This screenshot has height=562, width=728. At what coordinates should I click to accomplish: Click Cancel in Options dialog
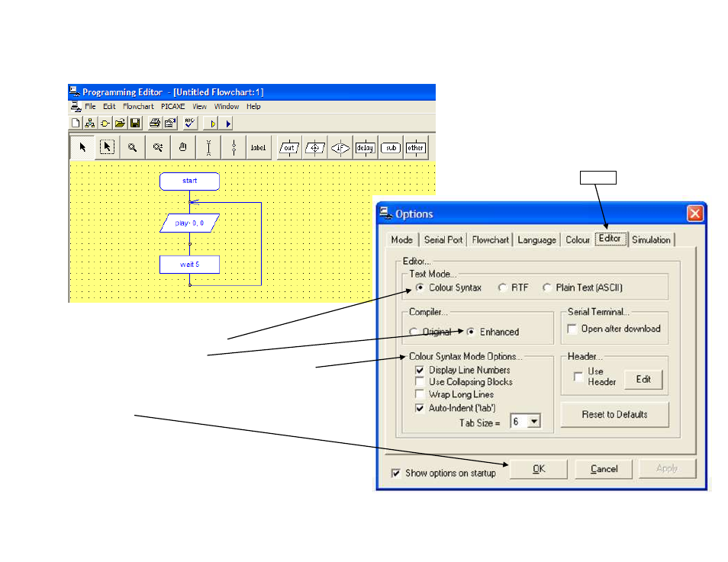tap(604, 469)
